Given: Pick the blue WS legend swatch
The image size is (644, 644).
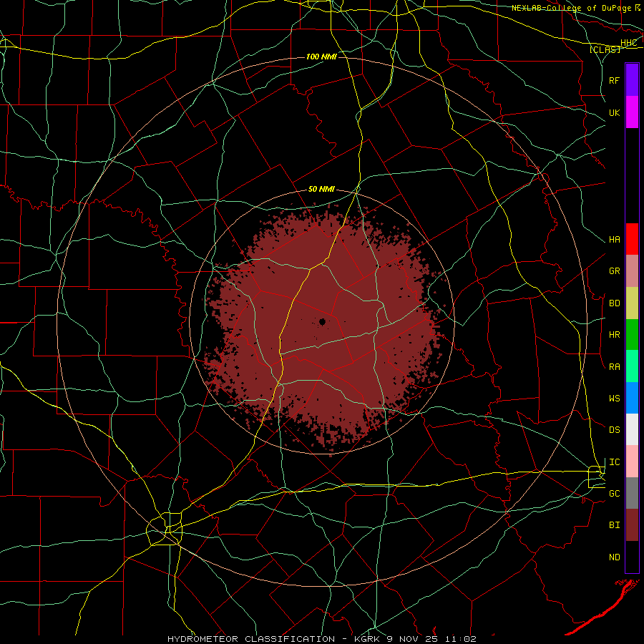Looking at the screenshot, I should [632, 398].
